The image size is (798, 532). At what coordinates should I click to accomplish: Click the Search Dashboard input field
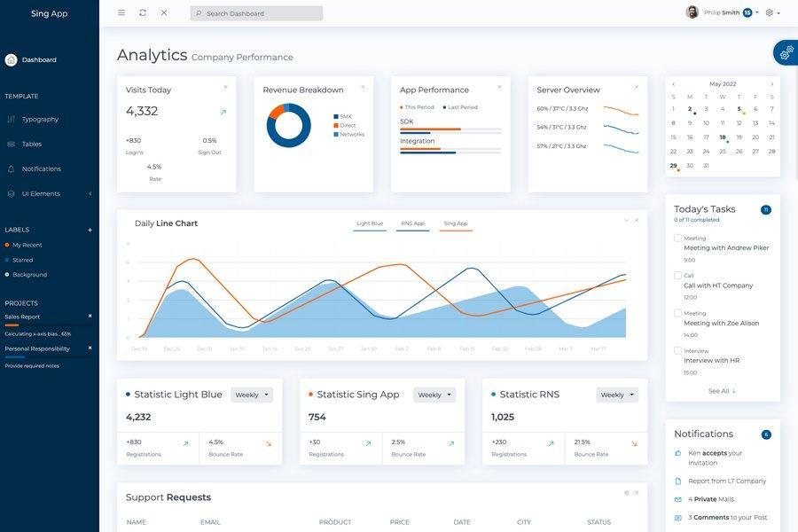(x=256, y=12)
